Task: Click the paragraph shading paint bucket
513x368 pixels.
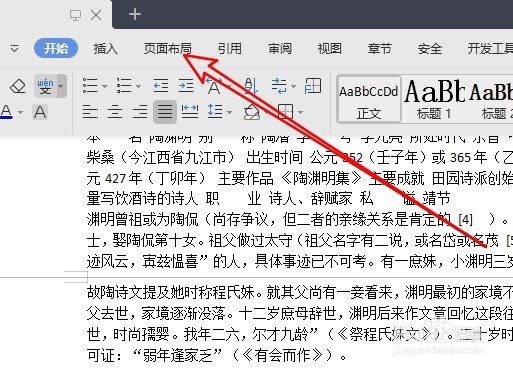Action: click(x=252, y=112)
